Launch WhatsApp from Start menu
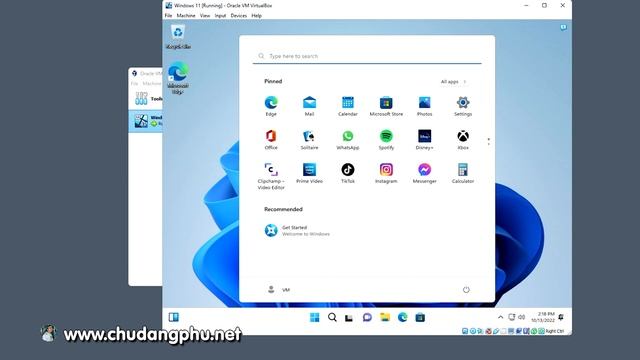Viewport: 640px width, 360px height. [x=348, y=139]
